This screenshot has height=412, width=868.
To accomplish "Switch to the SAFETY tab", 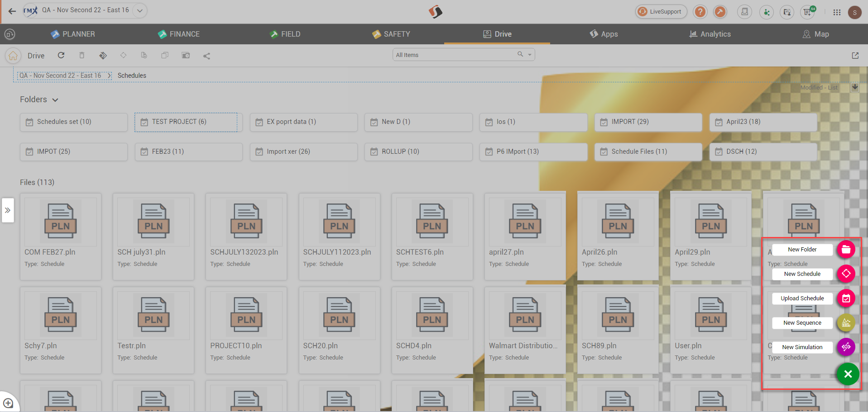I will [391, 34].
